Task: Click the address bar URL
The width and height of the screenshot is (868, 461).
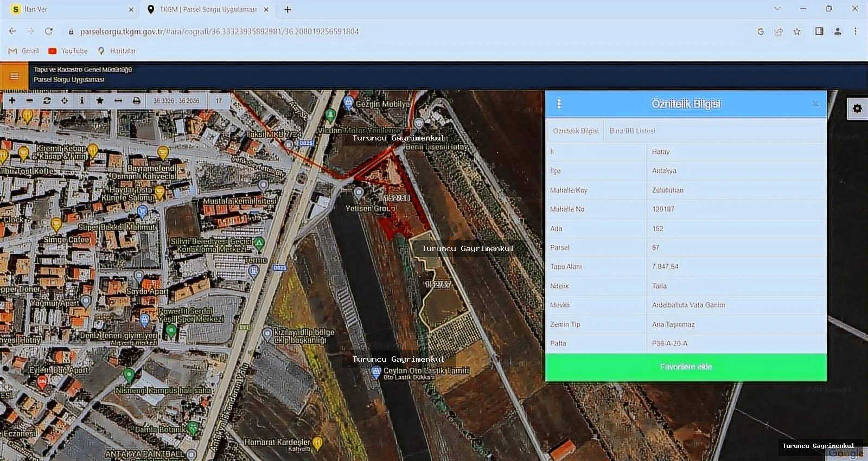Action: click(x=219, y=31)
